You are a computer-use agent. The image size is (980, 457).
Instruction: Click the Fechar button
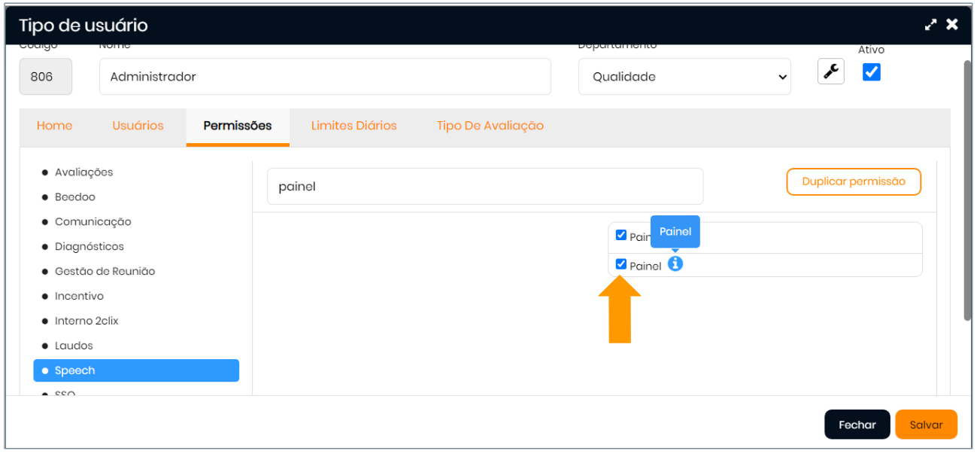tap(857, 425)
